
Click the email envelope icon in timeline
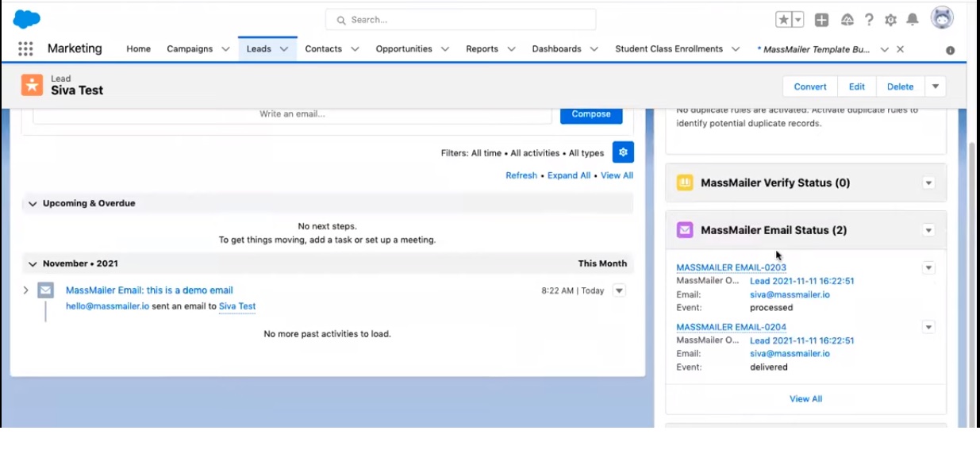45,290
